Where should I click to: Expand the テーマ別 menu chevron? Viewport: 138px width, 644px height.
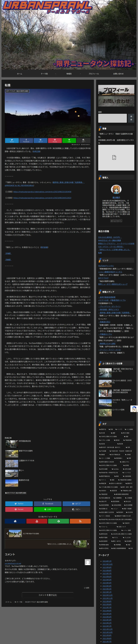point(56,74)
